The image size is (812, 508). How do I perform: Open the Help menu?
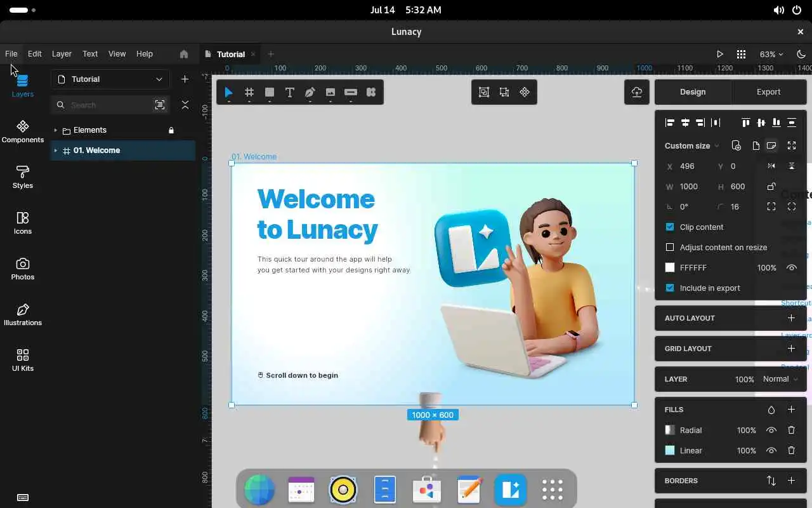pyautogui.click(x=145, y=54)
